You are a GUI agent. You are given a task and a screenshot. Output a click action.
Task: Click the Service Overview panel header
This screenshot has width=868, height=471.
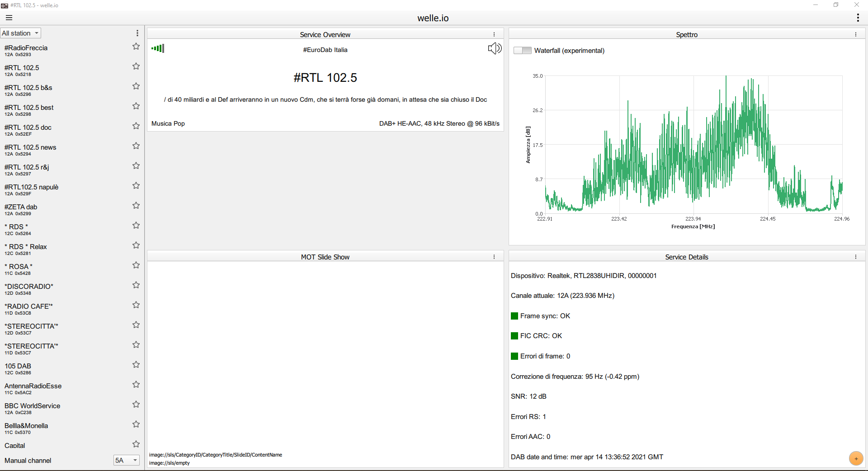click(325, 34)
